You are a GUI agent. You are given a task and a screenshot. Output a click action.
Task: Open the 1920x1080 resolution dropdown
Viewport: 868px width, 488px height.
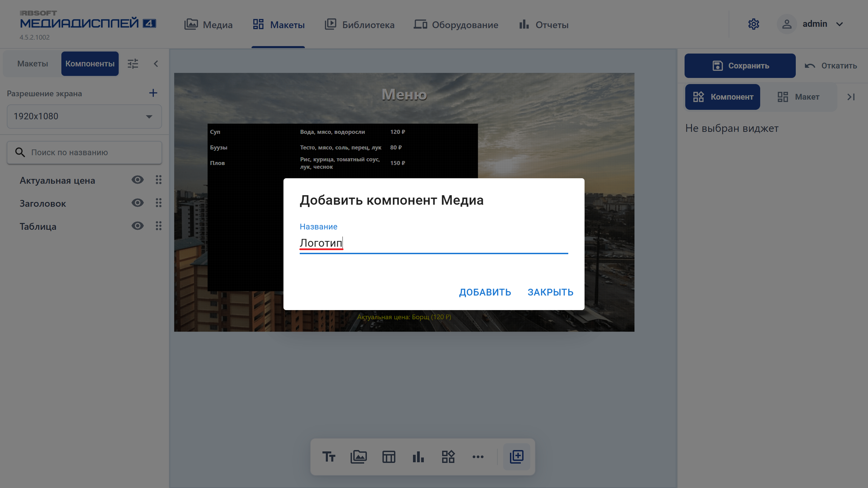84,116
